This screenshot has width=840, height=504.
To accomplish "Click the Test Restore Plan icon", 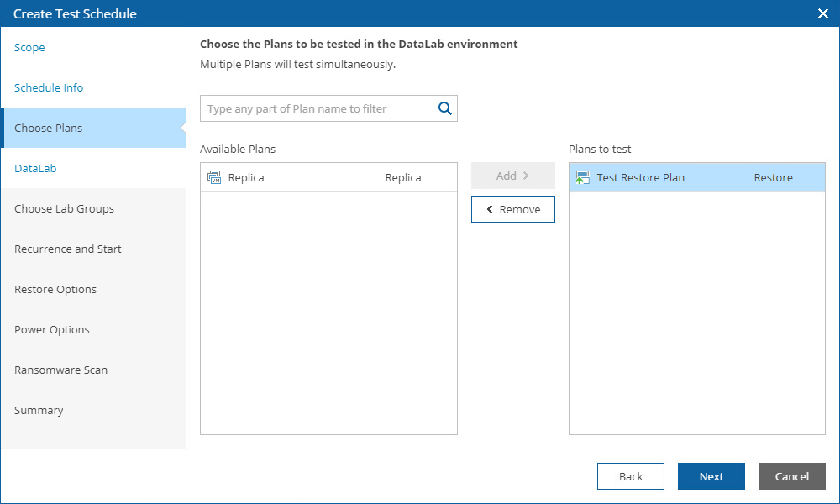I will tap(583, 177).
